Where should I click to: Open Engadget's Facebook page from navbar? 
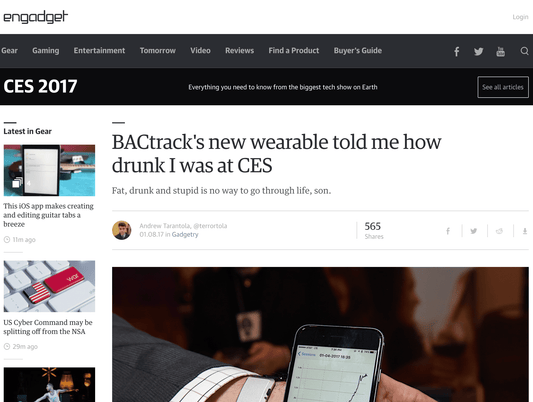pyautogui.click(x=457, y=51)
